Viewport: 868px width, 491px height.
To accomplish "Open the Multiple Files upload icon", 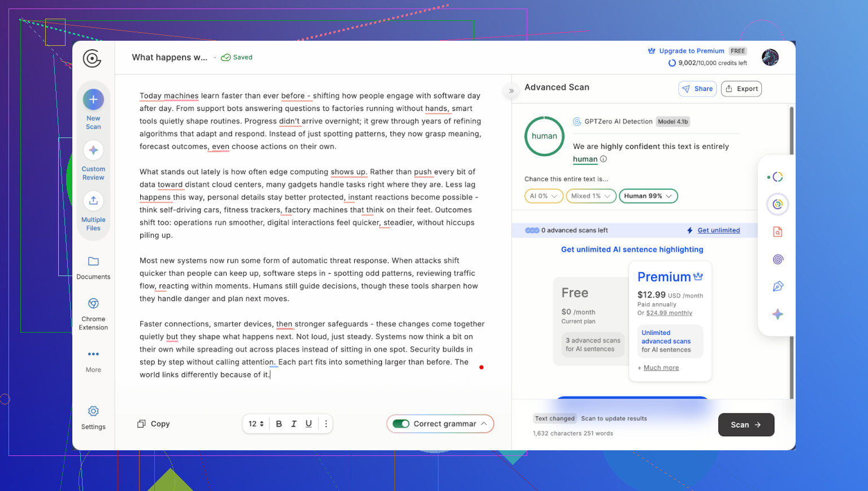I will [x=93, y=201].
